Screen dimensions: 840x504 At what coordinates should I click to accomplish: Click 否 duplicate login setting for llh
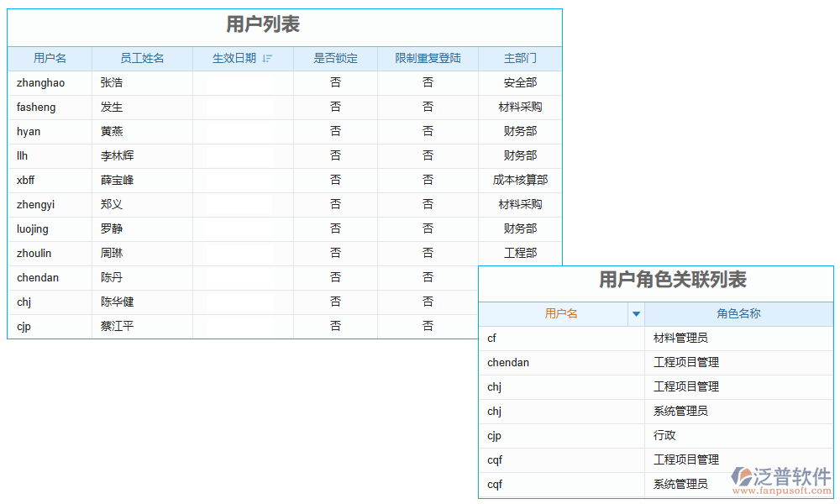tap(428, 155)
